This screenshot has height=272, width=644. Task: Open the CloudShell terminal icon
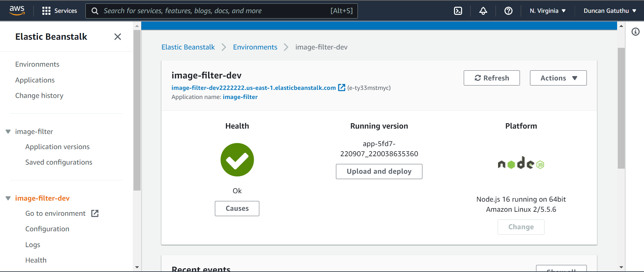coord(458,11)
